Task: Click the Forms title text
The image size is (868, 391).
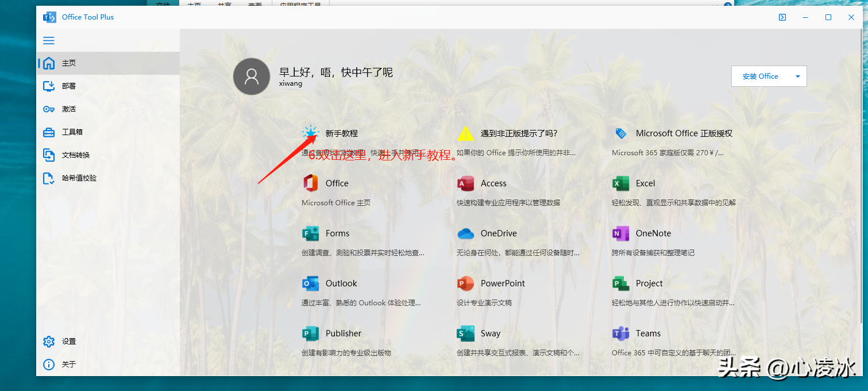Action: [x=337, y=233]
